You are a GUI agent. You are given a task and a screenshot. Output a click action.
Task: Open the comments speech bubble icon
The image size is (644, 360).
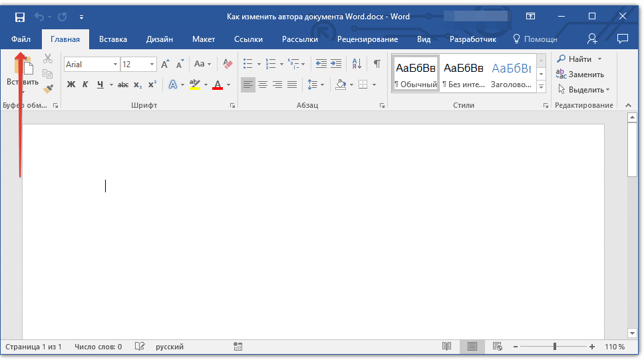click(x=623, y=39)
